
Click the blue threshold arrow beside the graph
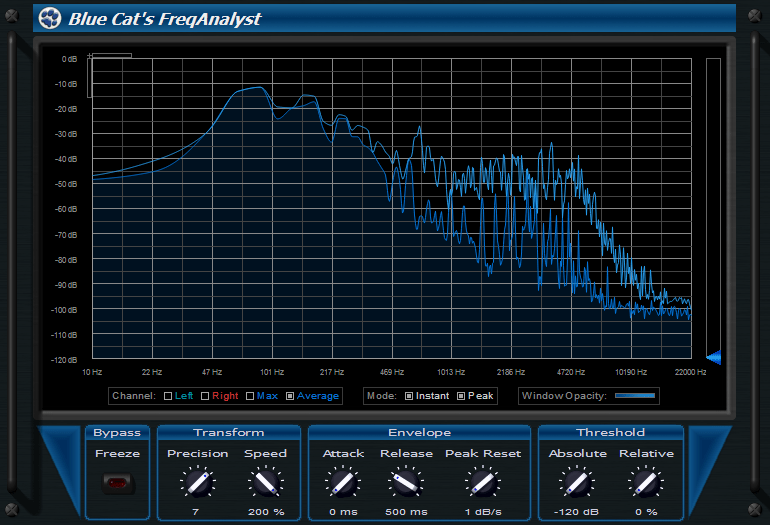pyautogui.click(x=714, y=357)
